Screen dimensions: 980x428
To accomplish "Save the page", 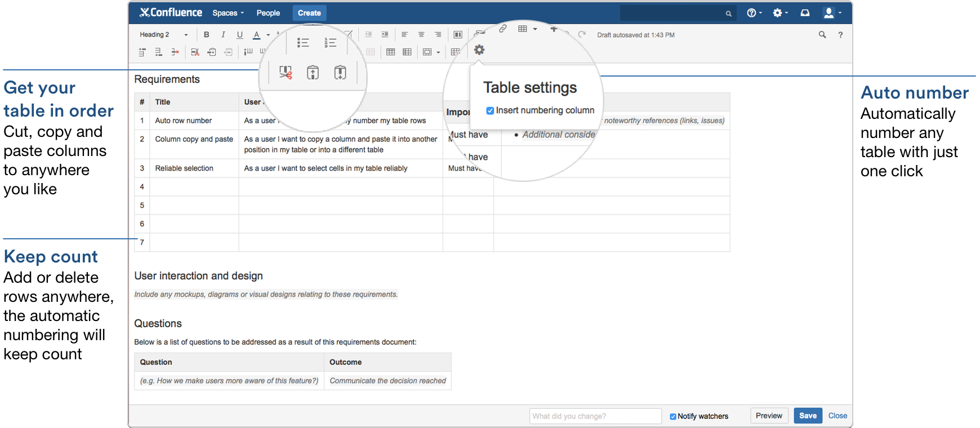I will (808, 416).
